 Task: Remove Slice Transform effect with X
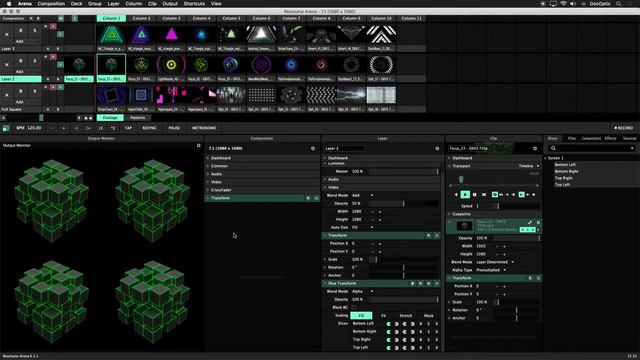coord(429,283)
